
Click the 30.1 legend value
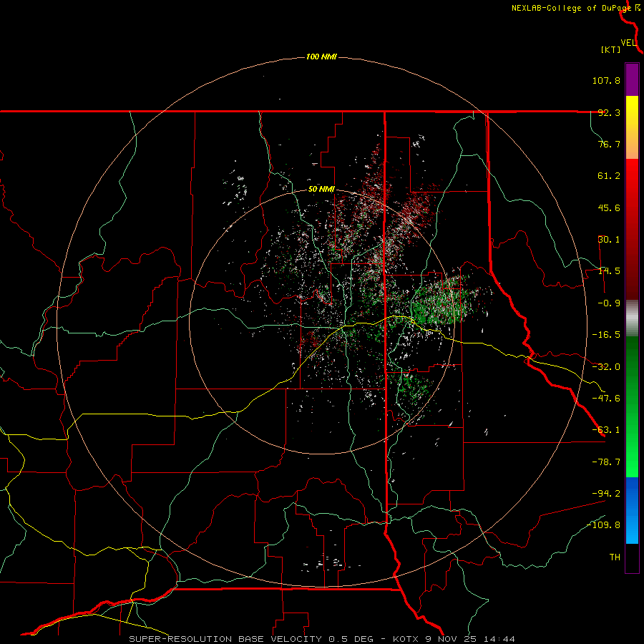(609, 240)
